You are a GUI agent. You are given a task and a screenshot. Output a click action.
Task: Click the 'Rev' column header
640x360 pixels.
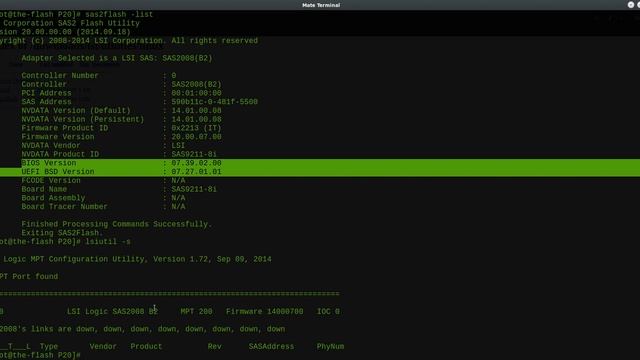pyautogui.click(x=214, y=347)
